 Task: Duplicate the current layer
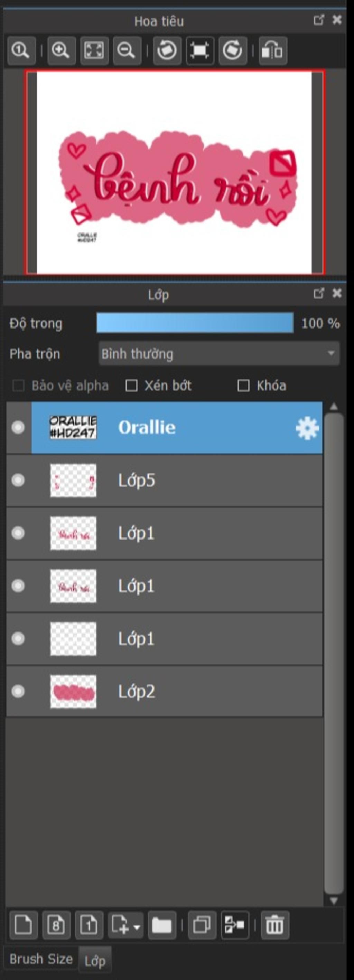[202, 925]
